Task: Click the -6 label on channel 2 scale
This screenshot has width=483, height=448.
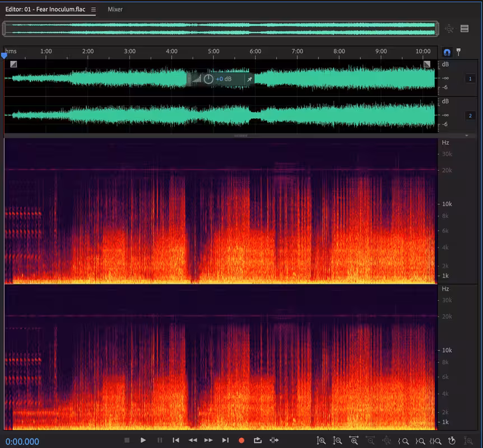Action: coord(445,124)
